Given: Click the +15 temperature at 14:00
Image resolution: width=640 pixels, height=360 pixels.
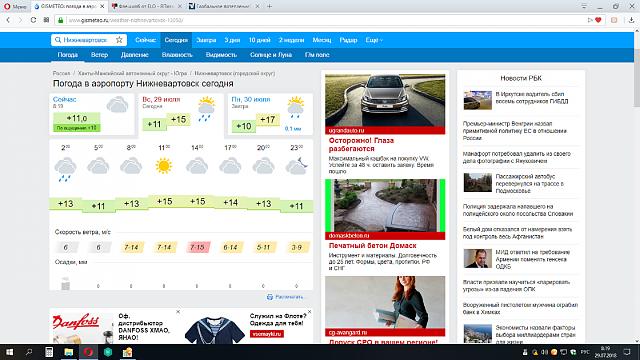Looking at the screenshot, I should [x=198, y=201].
